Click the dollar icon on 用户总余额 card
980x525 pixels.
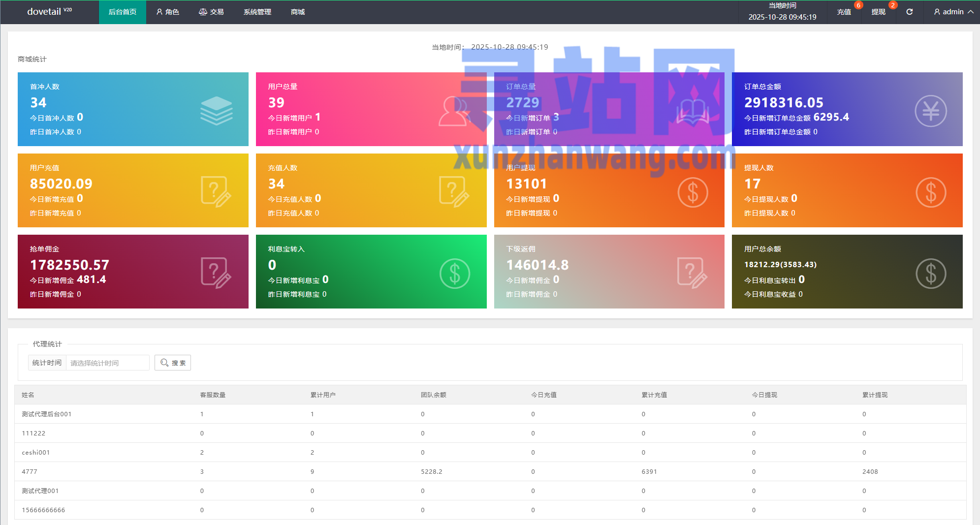pyautogui.click(x=930, y=273)
